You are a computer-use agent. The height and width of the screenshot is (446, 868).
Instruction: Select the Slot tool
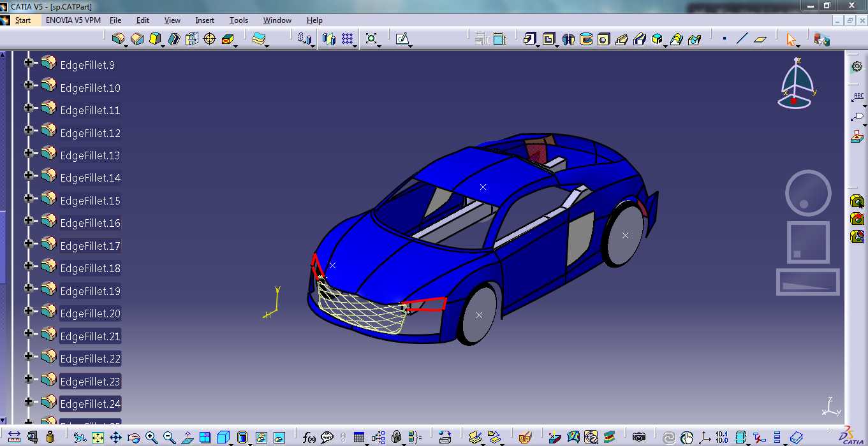[x=640, y=39]
